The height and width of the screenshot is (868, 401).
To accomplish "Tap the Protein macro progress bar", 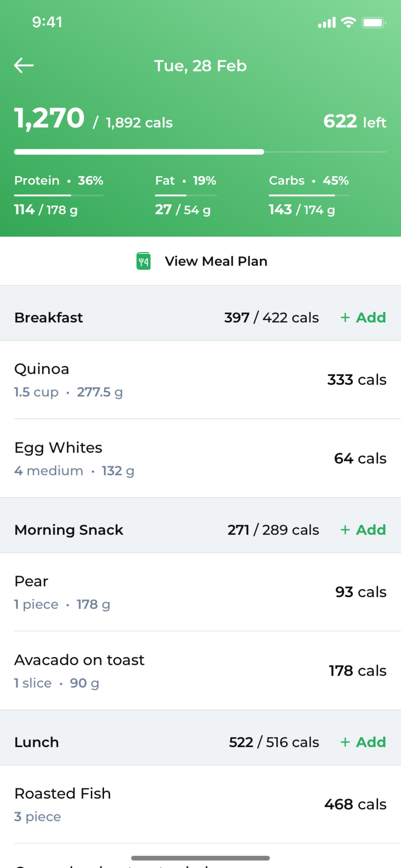I will [59, 195].
